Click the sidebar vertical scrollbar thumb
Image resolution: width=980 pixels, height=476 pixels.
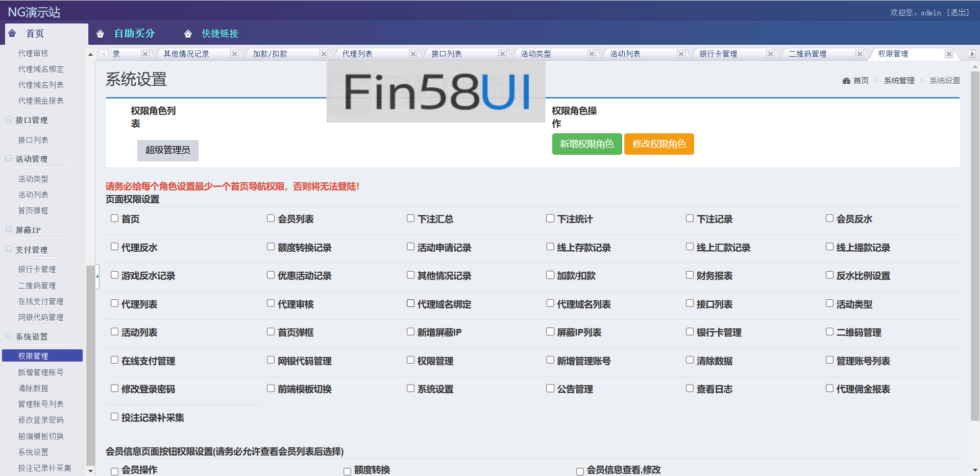pyautogui.click(x=90, y=358)
